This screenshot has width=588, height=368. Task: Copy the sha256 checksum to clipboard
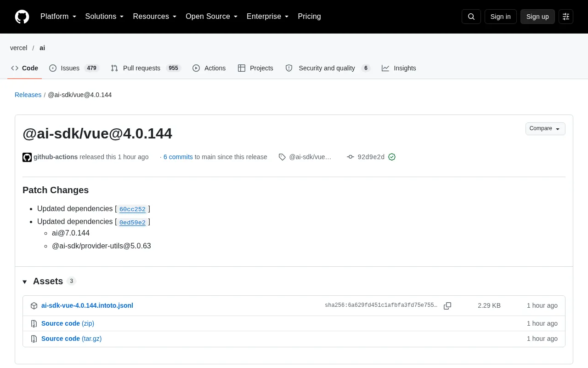447,306
